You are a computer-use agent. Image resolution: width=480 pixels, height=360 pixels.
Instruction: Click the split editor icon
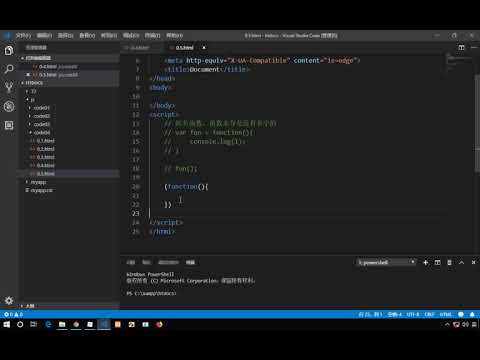461,48
